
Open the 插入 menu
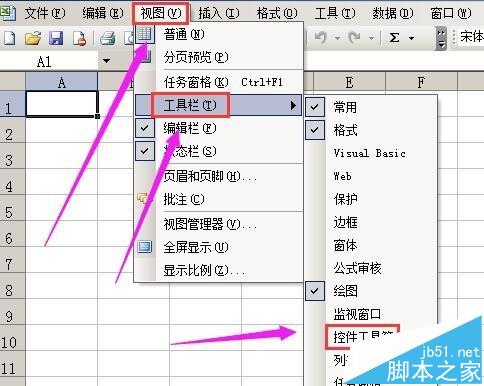tap(219, 13)
